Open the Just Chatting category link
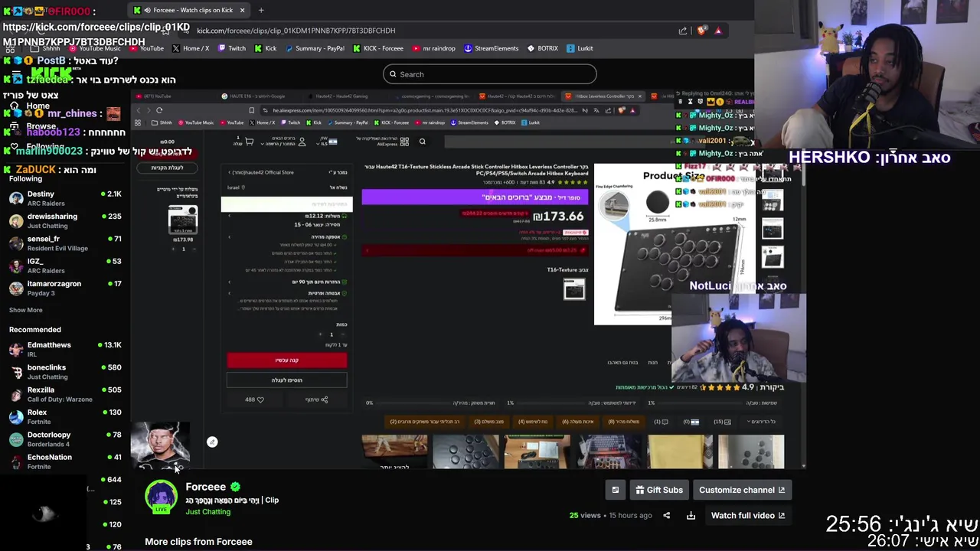The image size is (980, 551). (x=207, y=512)
